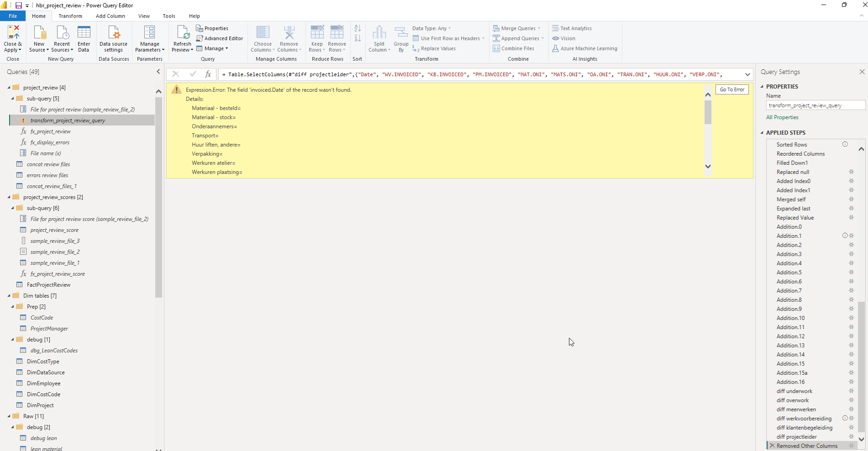The height and width of the screenshot is (451, 868).
Task: Collapse the Queries pane
Action: tap(158, 72)
